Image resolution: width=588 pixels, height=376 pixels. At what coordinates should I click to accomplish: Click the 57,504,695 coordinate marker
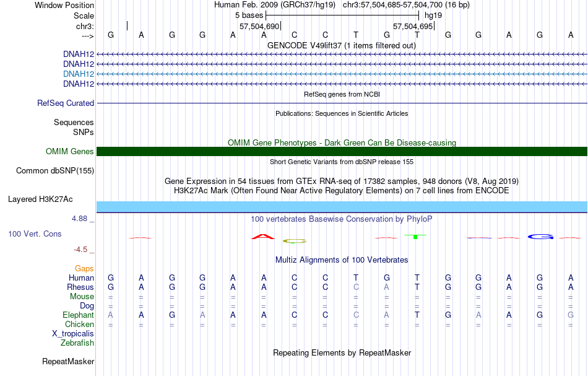tap(413, 26)
